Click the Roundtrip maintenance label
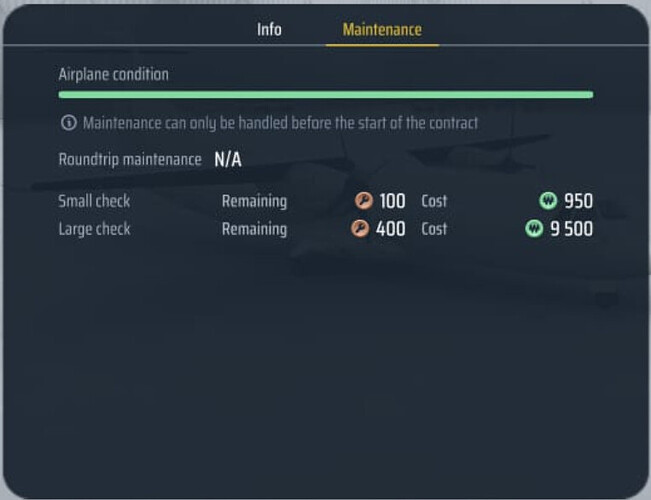Screen dimensions: 651x500 click(130, 159)
